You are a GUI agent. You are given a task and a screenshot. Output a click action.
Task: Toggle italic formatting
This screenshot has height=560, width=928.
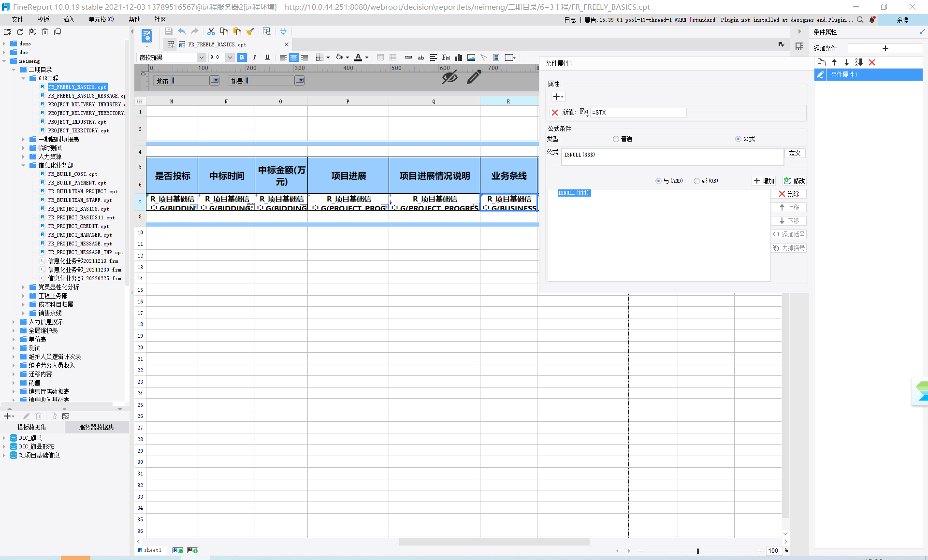255,57
